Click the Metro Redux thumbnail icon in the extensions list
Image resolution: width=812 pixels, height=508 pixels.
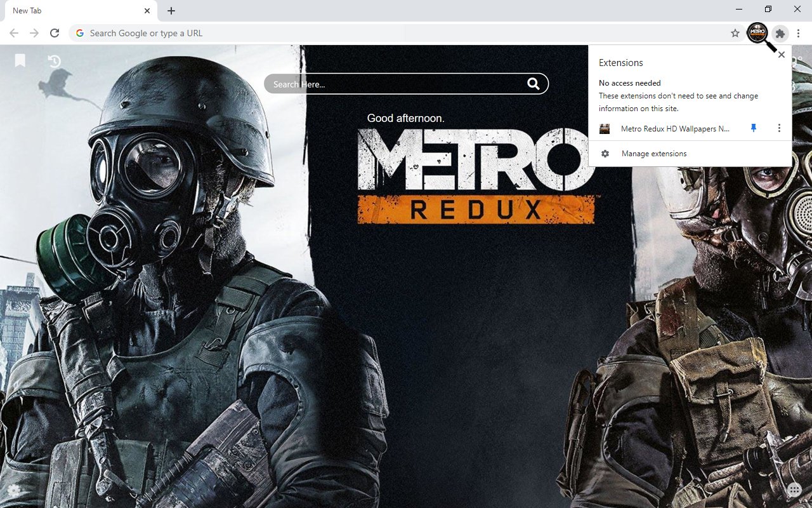pos(605,128)
